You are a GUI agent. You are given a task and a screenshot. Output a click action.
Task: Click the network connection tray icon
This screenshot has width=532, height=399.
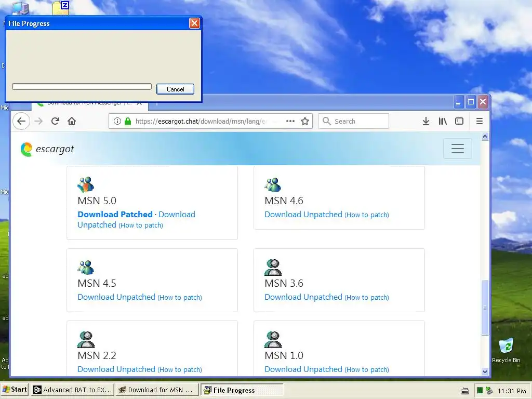click(x=489, y=391)
